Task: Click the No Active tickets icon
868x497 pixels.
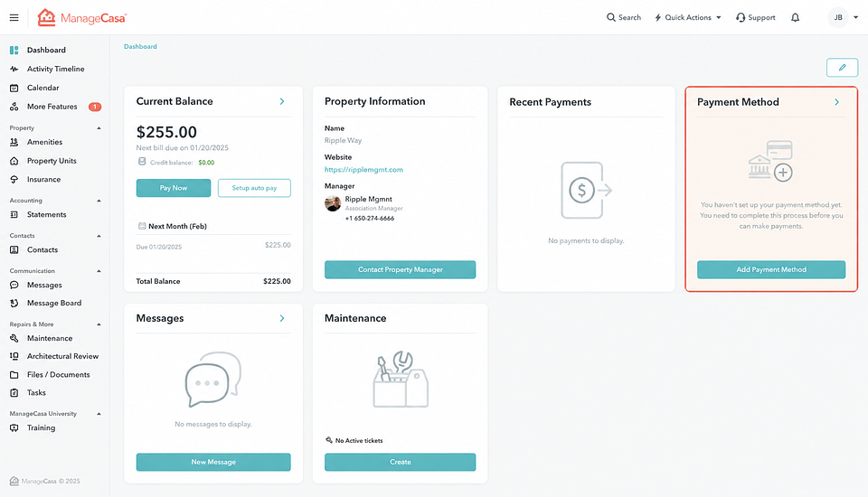Action: coord(329,440)
